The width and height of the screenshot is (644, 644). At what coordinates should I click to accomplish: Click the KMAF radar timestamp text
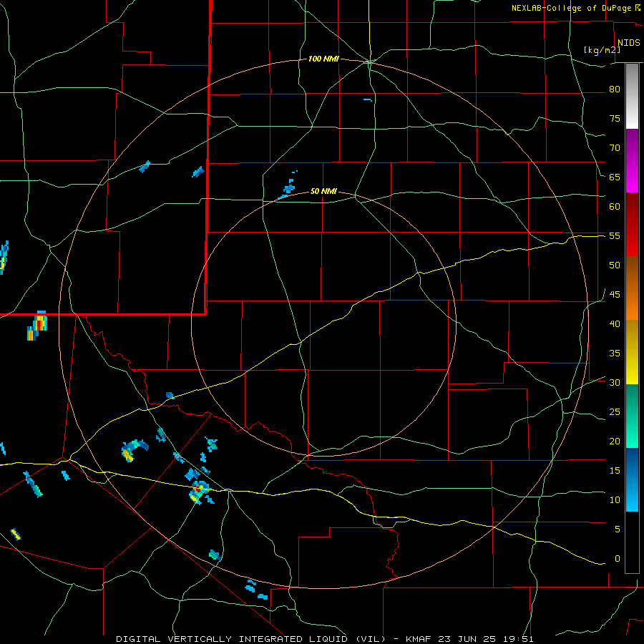(470, 639)
